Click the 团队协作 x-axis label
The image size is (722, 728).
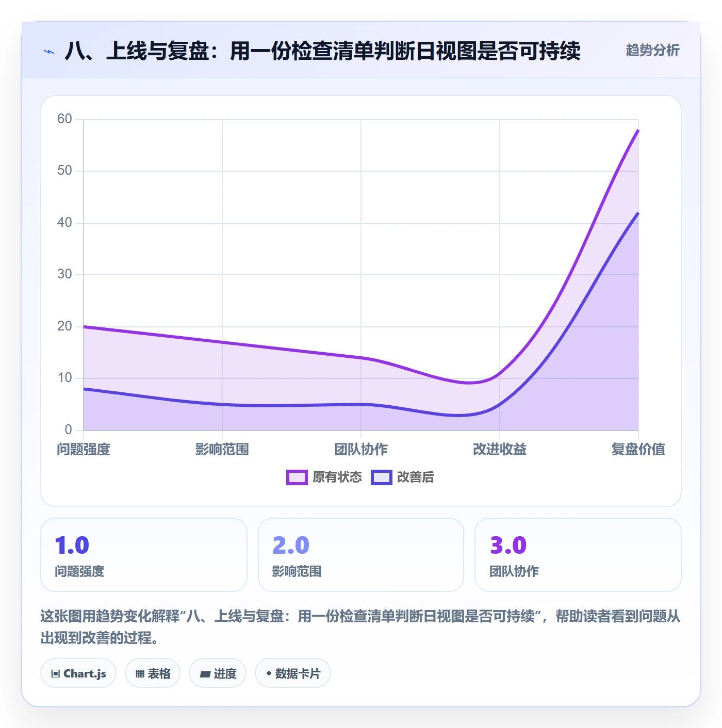pyautogui.click(x=361, y=450)
